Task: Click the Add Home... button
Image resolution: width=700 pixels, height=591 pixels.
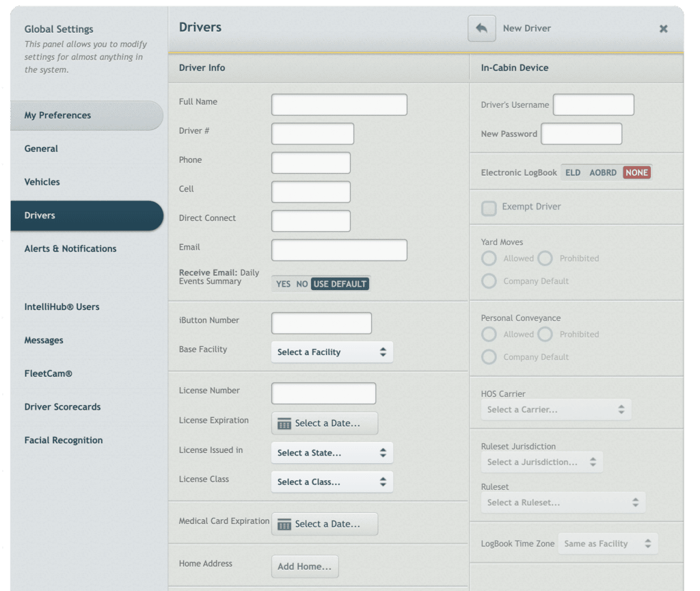Action: [305, 566]
